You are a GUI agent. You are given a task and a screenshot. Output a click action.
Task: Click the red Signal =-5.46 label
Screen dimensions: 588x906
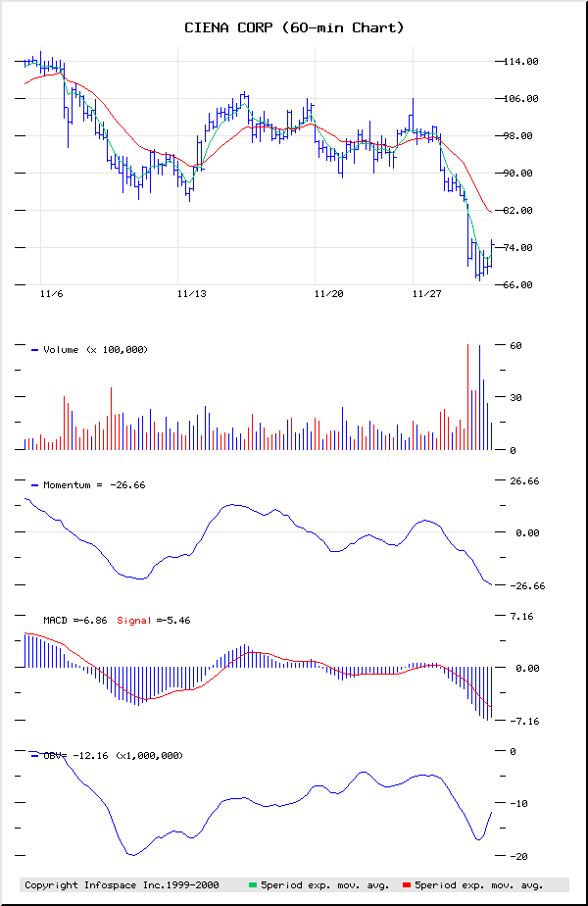[154, 621]
